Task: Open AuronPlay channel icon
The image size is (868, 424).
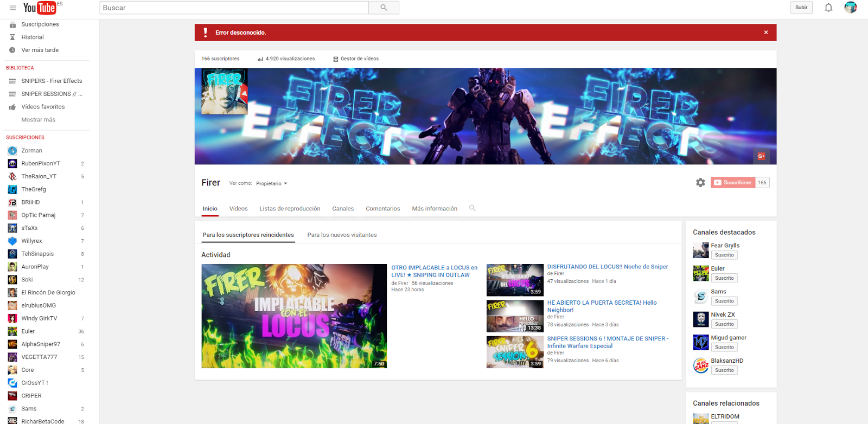Action: 12,267
